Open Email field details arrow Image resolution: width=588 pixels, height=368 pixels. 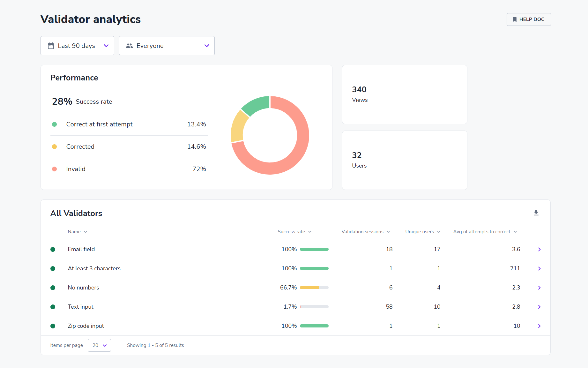[x=539, y=249]
